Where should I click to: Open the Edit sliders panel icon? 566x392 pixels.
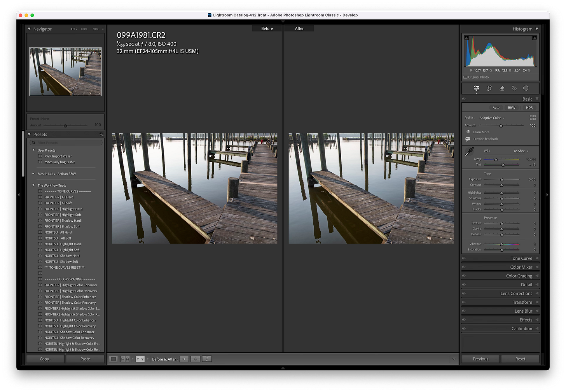[x=477, y=88]
